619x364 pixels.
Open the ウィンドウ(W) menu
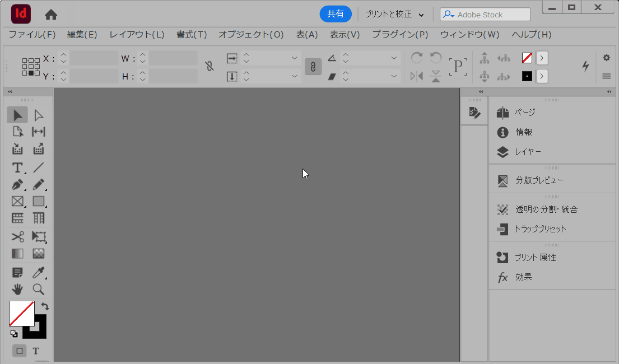click(469, 35)
